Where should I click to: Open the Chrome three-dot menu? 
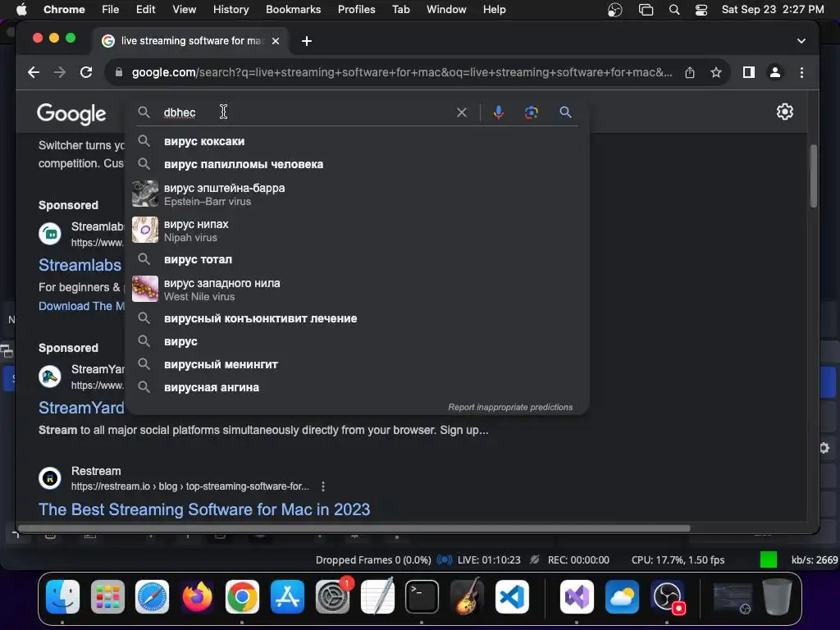pyautogui.click(x=801, y=72)
